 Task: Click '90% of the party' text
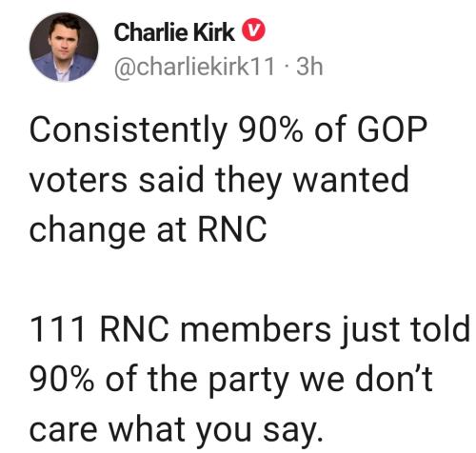point(159,380)
